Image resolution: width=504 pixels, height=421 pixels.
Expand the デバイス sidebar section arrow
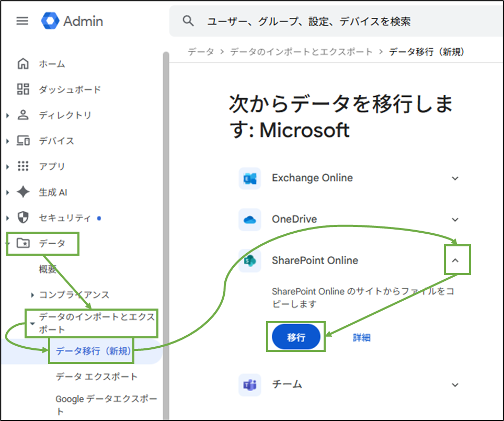[8, 141]
